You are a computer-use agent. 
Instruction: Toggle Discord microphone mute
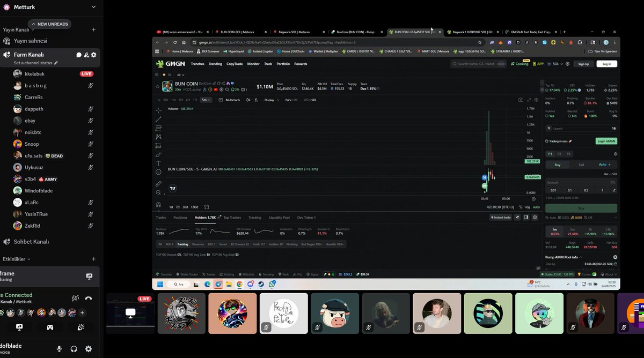(x=60, y=349)
